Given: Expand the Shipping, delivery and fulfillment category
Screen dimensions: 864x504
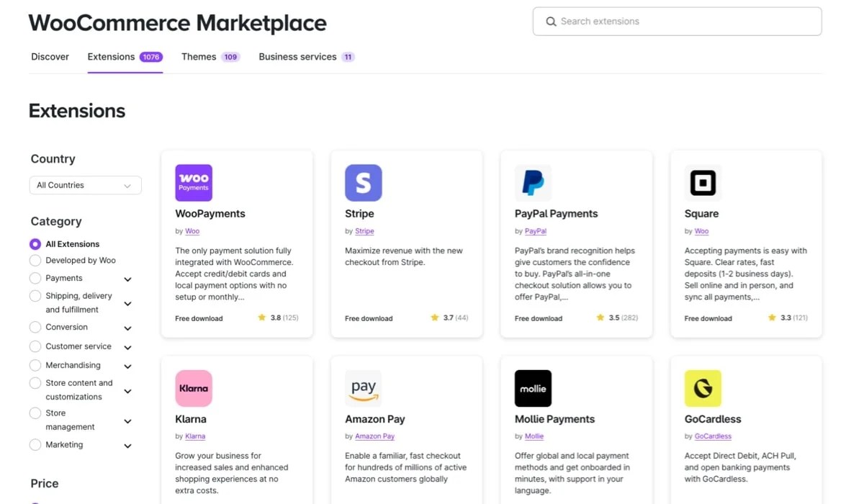Looking at the screenshot, I should pyautogui.click(x=127, y=303).
